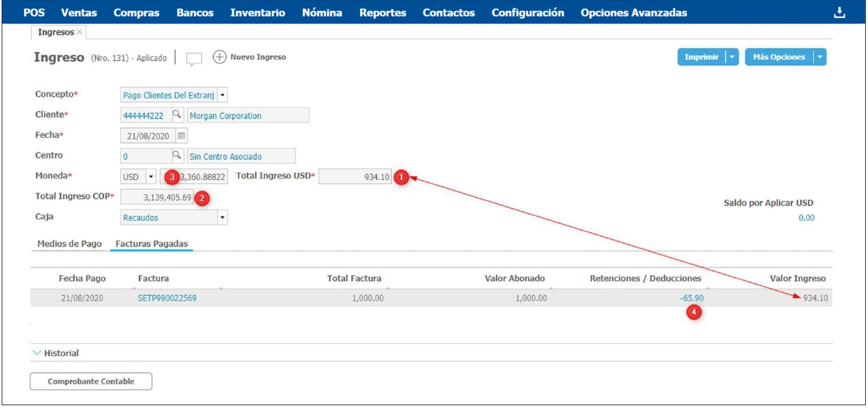
Task: Click the Centro search magnifier icon
Action: pyautogui.click(x=176, y=156)
